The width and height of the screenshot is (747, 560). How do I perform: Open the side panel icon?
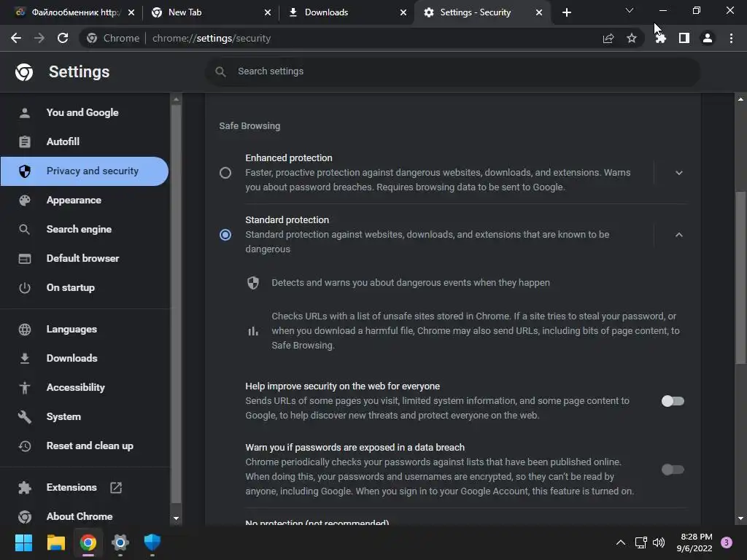[684, 38]
